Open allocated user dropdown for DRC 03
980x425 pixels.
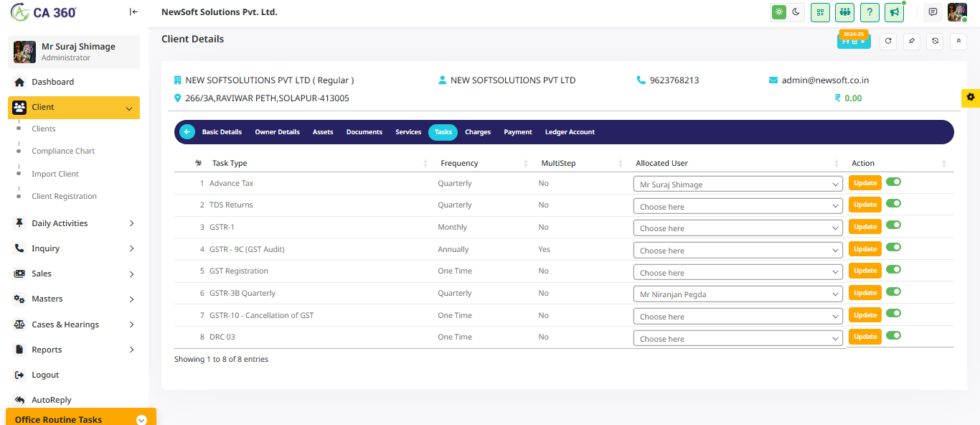[738, 339]
